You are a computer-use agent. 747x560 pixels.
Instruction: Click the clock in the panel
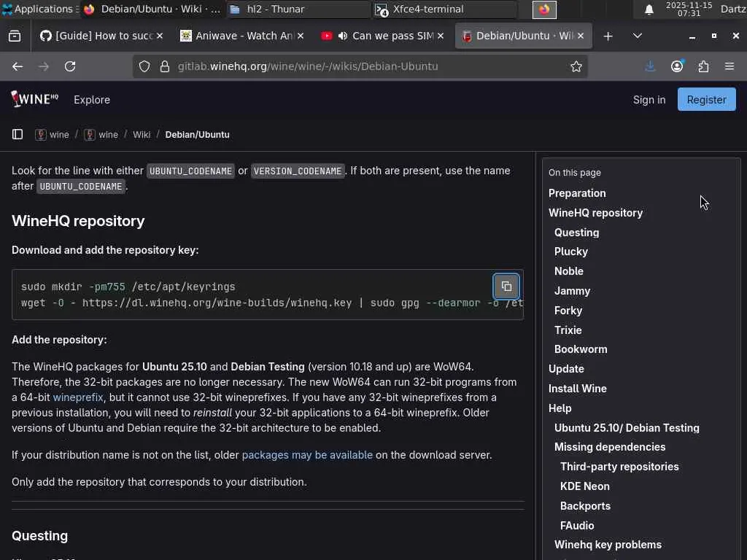coord(689,9)
